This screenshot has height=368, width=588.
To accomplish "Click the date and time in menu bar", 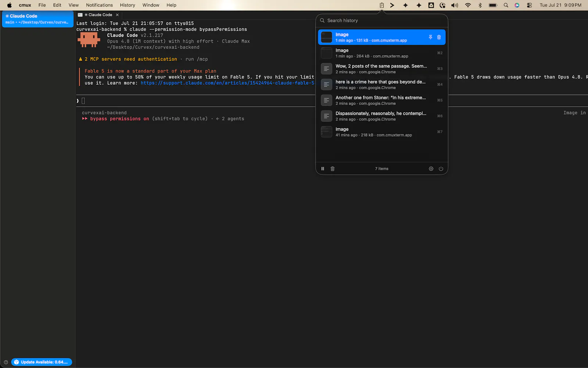I will [560, 5].
